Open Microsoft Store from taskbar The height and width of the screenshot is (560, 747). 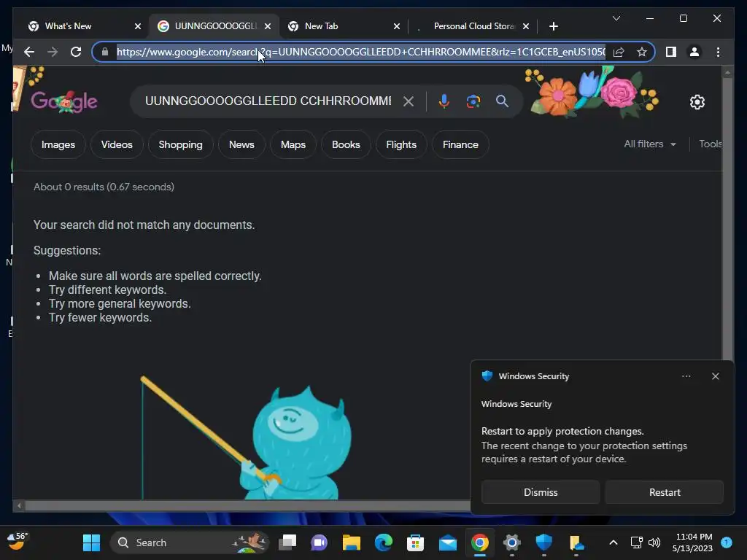pyautogui.click(x=415, y=542)
